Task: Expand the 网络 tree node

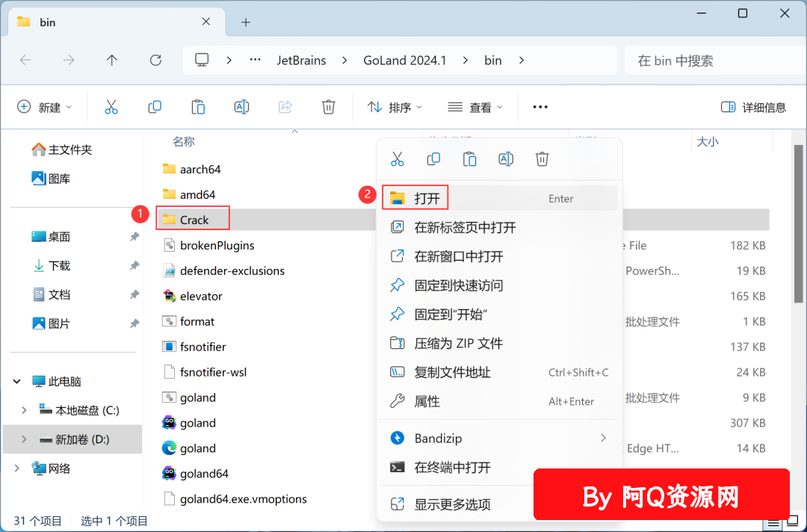Action: (x=17, y=468)
